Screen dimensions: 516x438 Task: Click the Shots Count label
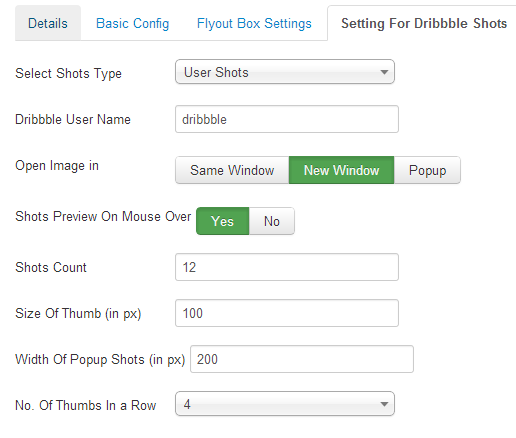pos(51,267)
